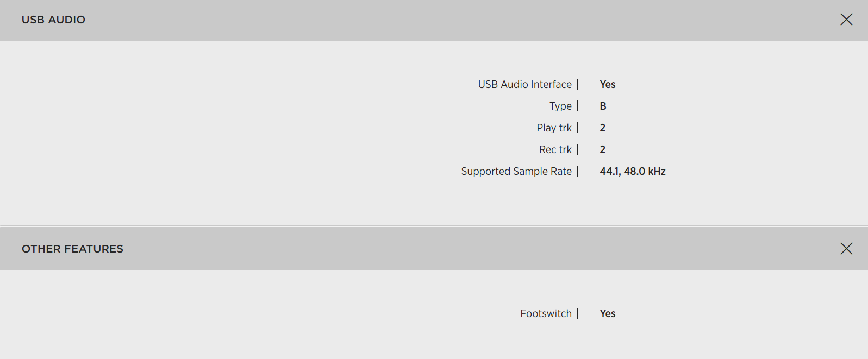Click the Rec trk value 2
The image size is (868, 359).
click(602, 149)
